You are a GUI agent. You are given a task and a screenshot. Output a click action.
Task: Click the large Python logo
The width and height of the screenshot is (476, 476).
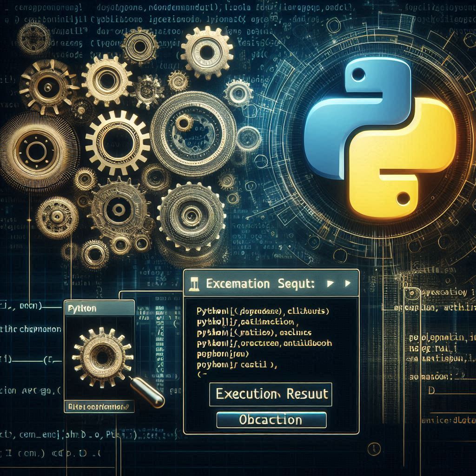tap(379, 138)
